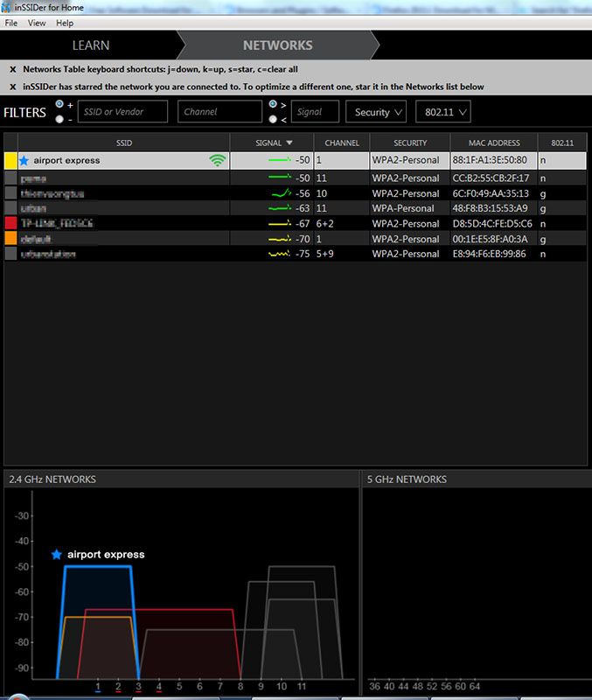Click the signal sparkline in the -56 row
Viewport: 592px width, 700px height.
pyautogui.click(x=281, y=193)
